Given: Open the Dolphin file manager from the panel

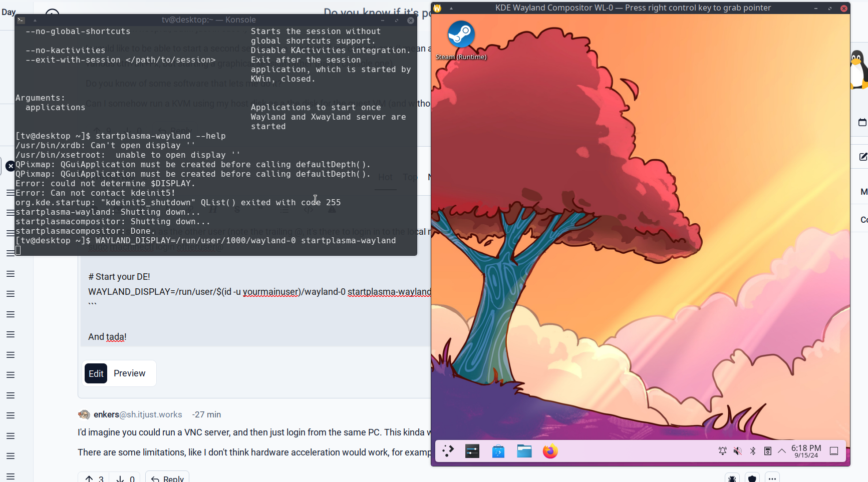Looking at the screenshot, I should [x=524, y=451].
